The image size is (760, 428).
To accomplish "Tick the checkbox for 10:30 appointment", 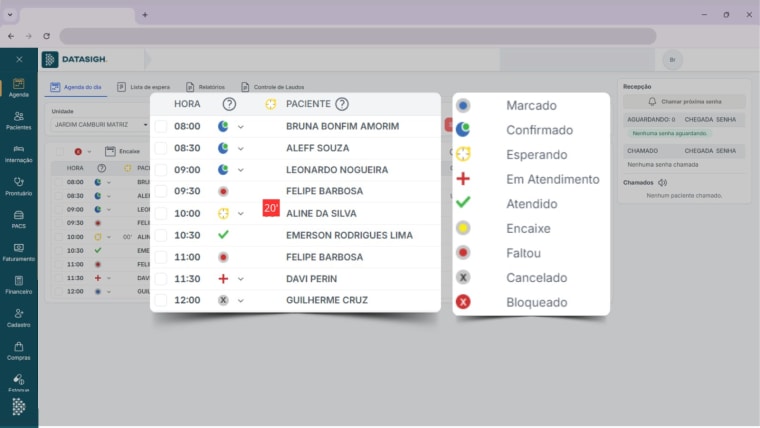I will [161, 235].
